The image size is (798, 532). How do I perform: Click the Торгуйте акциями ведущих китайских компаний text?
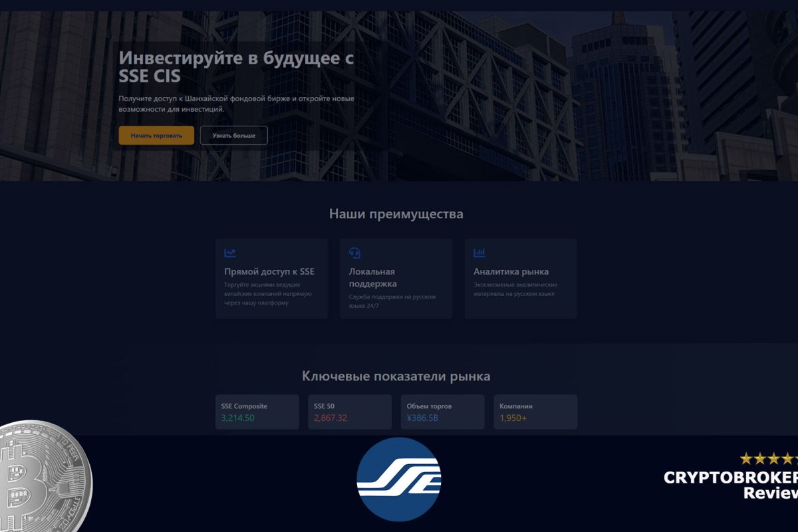click(268, 294)
